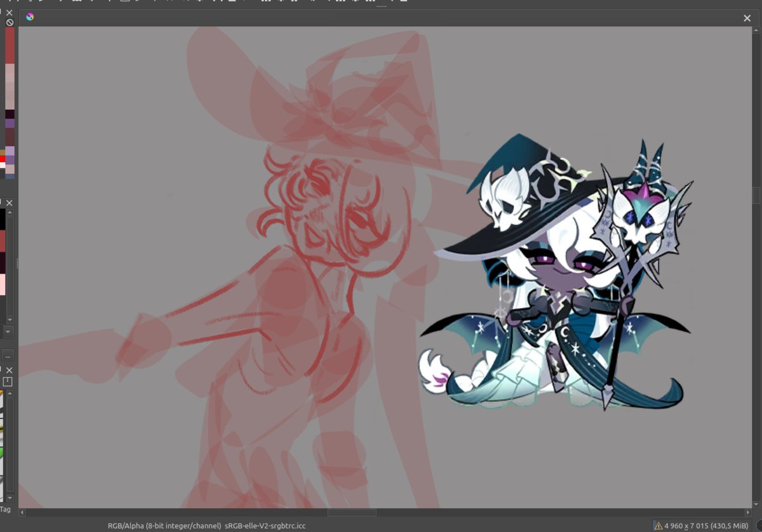Click the Krita logo icon on document tab
762x532 pixels.
click(30, 17)
